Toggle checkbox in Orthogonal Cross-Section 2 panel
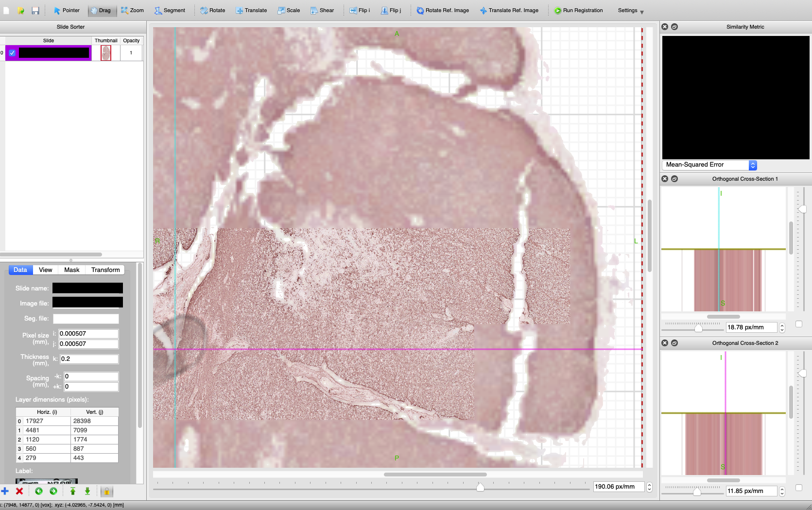This screenshot has width=812, height=510. 798,488
